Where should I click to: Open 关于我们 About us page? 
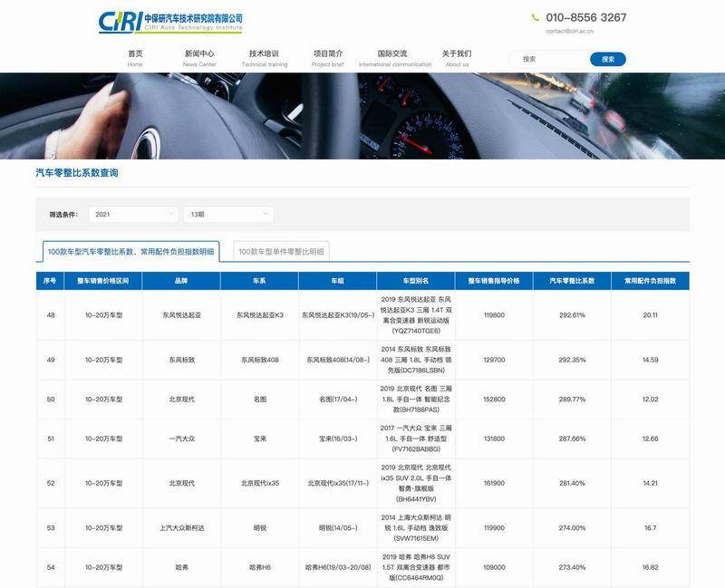[457, 58]
